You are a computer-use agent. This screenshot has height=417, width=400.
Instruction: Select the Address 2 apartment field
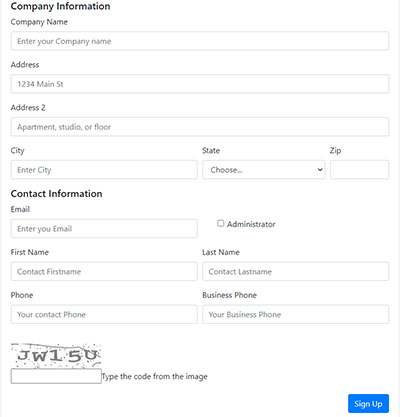coord(200,127)
